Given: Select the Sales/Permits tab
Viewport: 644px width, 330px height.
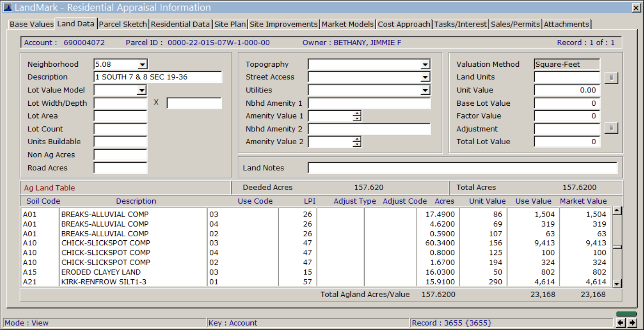Looking at the screenshot, I should (515, 24).
